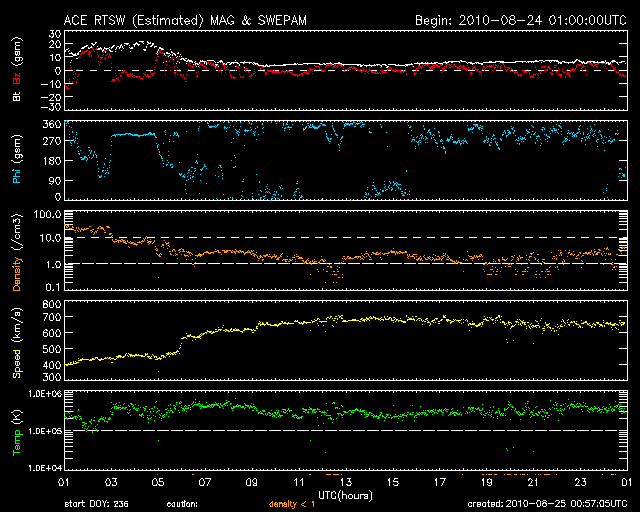Select the white 'Bt' axis label
Screen dimensions: 640x512
[x=17, y=96]
